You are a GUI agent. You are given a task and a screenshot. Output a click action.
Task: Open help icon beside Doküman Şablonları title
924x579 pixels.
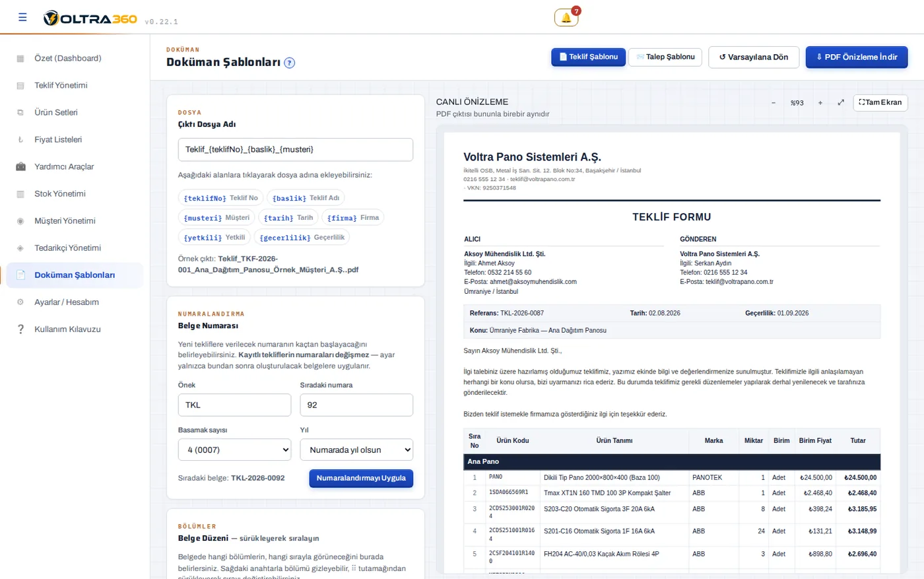point(289,63)
